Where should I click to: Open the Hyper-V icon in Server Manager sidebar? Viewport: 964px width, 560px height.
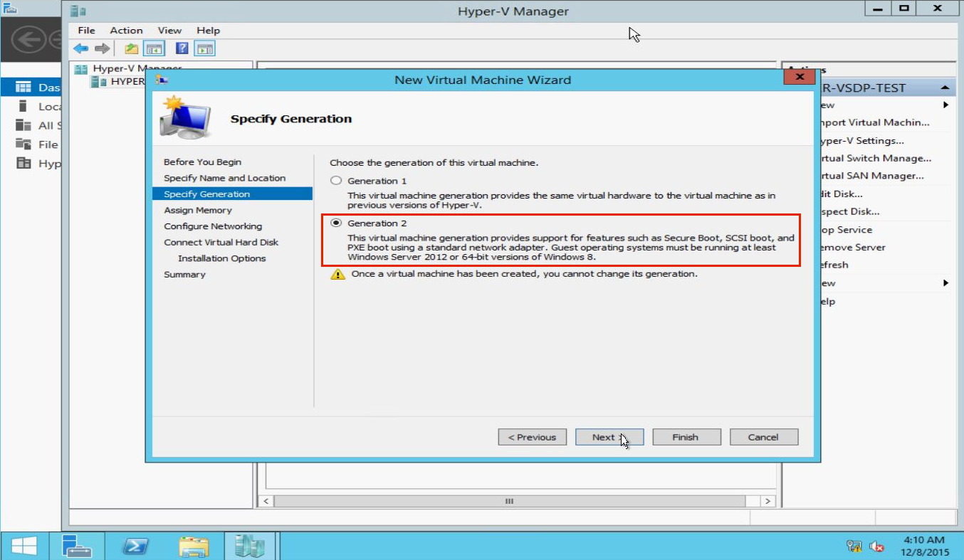23,163
